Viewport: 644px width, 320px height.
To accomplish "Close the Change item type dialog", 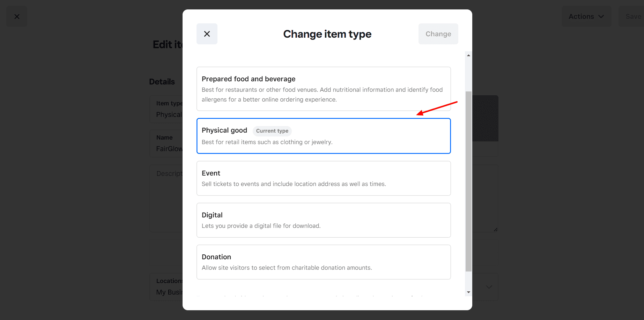I will (207, 34).
